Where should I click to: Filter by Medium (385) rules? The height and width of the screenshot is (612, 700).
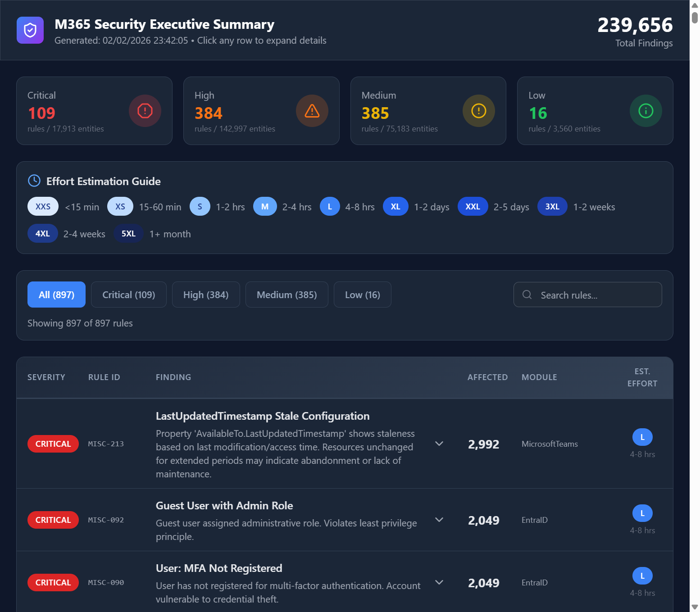(x=287, y=295)
